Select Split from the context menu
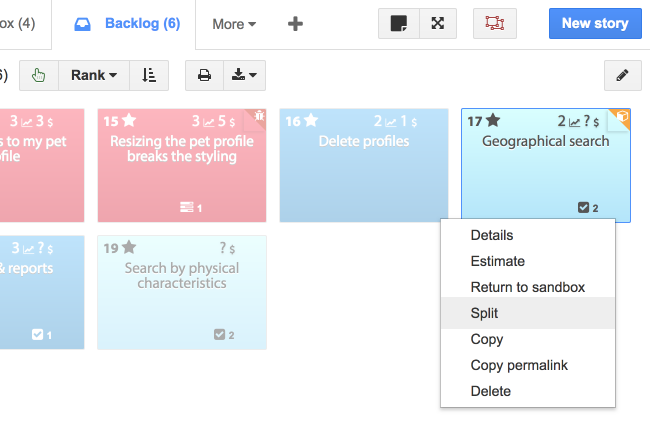 click(x=484, y=313)
